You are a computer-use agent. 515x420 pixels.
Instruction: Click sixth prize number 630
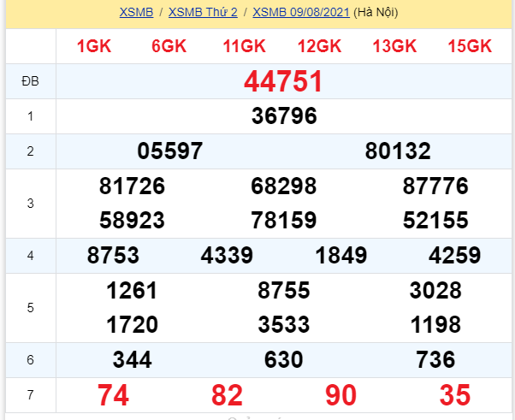pos(284,360)
